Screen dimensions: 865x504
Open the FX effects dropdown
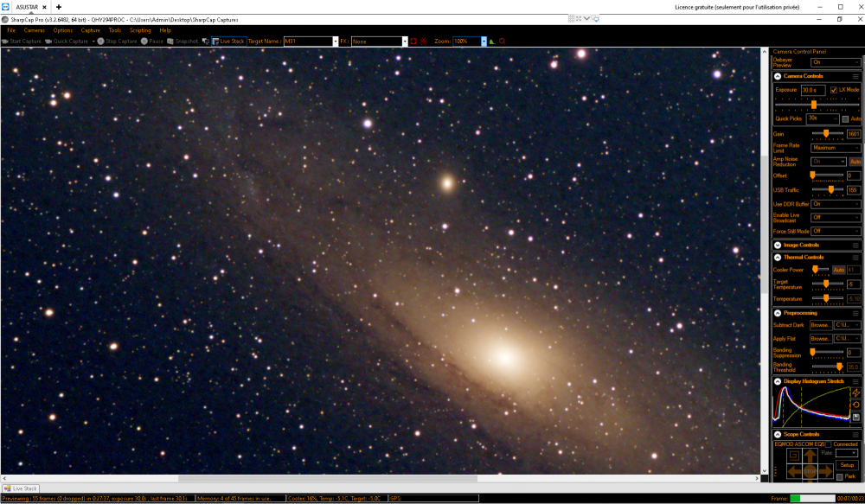404,41
